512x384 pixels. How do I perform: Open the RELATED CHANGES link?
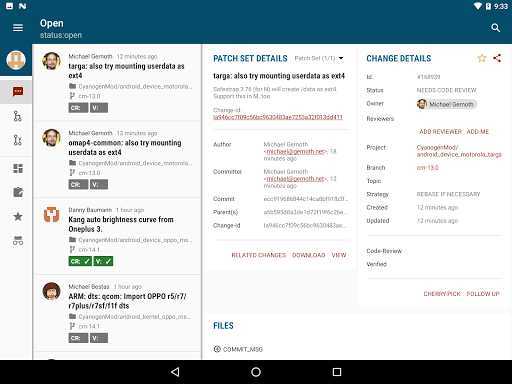259,255
